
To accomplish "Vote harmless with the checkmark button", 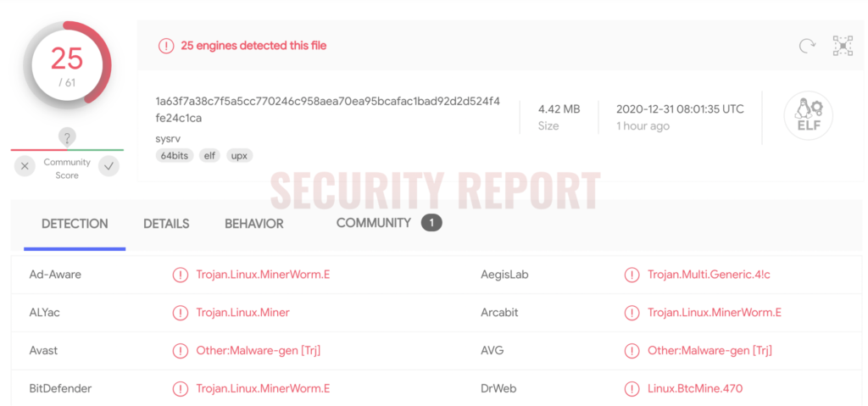I will click(109, 166).
